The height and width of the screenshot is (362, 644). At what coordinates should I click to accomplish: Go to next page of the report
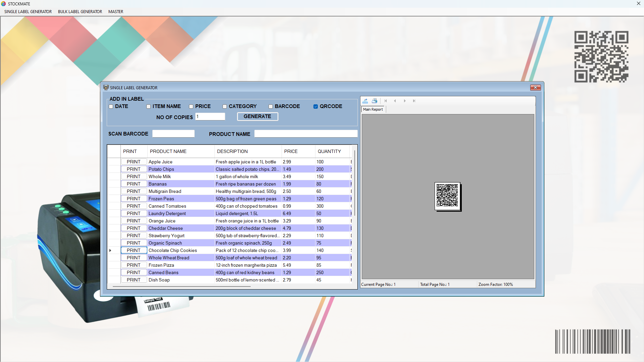pos(405,101)
